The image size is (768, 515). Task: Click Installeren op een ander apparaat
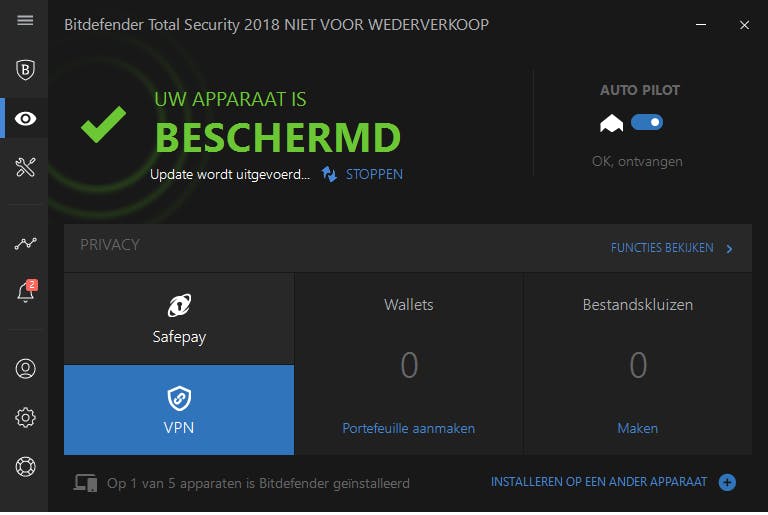click(x=598, y=482)
